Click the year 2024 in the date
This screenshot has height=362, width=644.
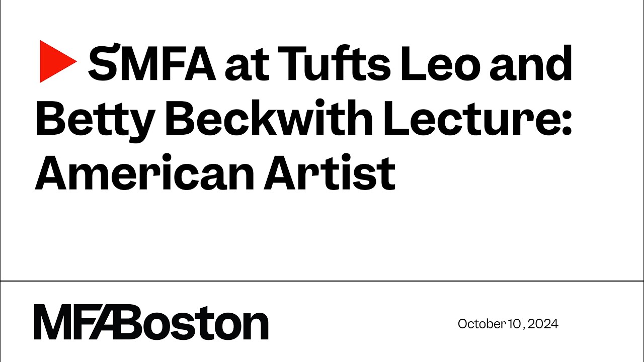point(545,324)
